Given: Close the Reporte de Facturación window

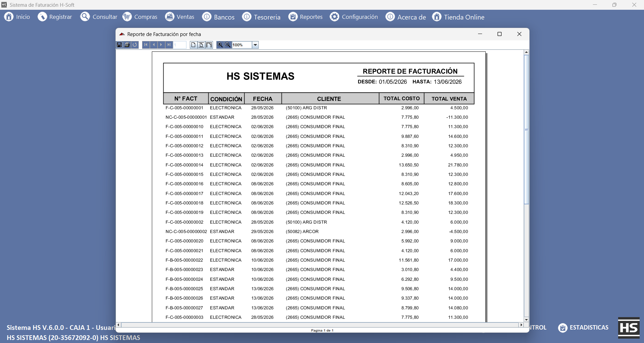Looking at the screenshot, I should coord(519,34).
